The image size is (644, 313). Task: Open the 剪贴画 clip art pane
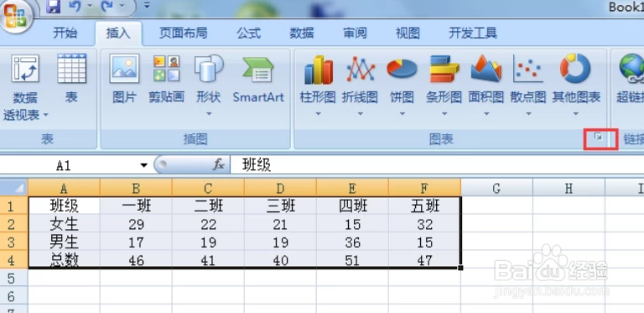(166, 78)
